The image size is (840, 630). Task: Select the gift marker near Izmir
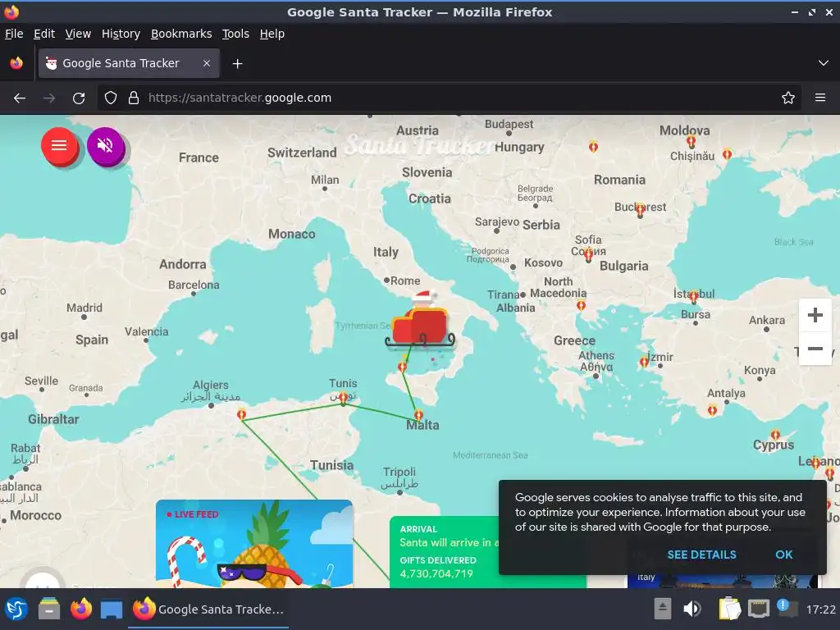(645, 362)
